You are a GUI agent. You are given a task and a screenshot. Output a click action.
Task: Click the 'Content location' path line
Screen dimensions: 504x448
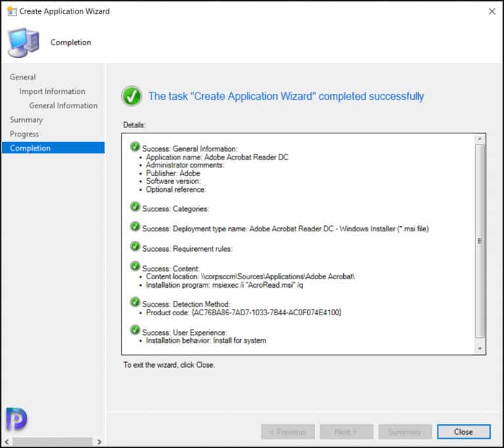(x=251, y=277)
